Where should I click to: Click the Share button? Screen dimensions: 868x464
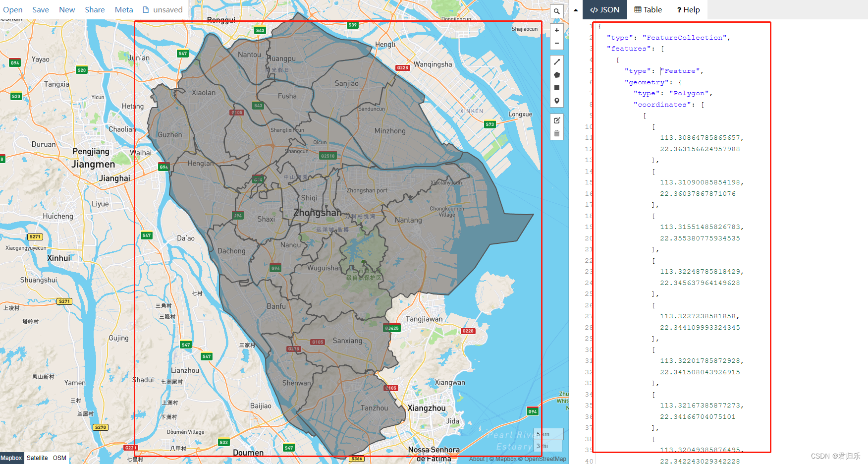[x=95, y=10]
